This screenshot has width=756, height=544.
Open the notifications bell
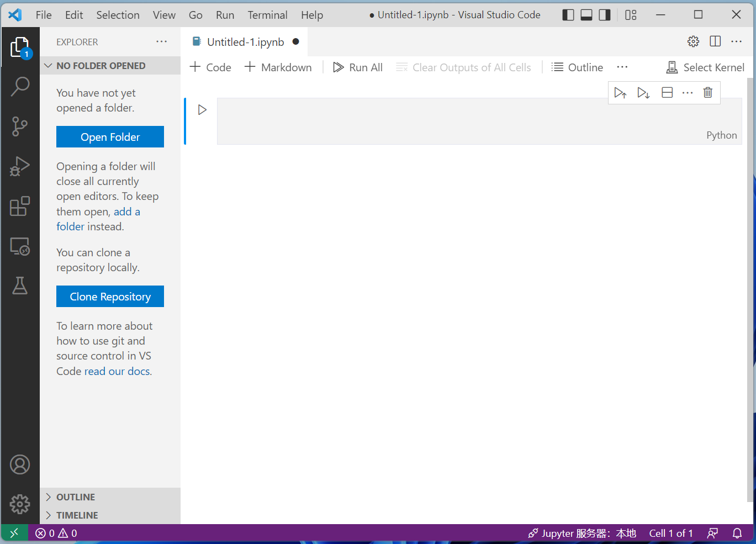pos(737,533)
